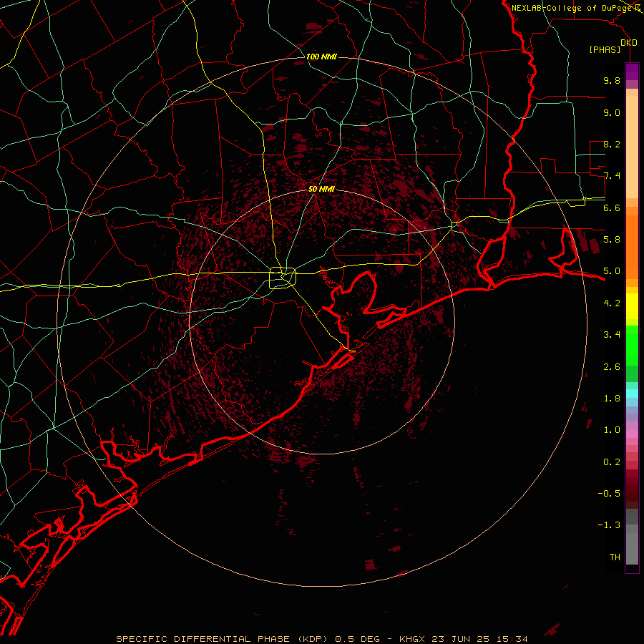Click the 1.8 value on color scale
Viewport: 644px width, 644px height.
click(612, 399)
